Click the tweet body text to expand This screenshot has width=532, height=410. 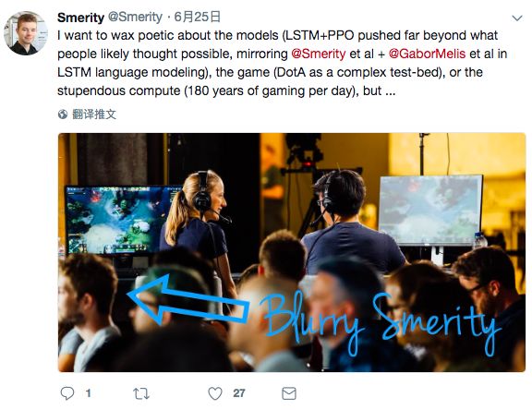(282, 63)
